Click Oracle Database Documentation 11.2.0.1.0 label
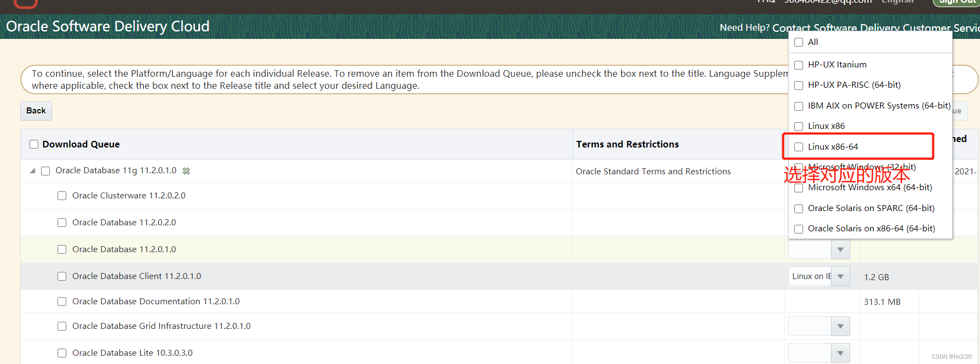Viewport: 980px width, 364px height. [x=156, y=302]
